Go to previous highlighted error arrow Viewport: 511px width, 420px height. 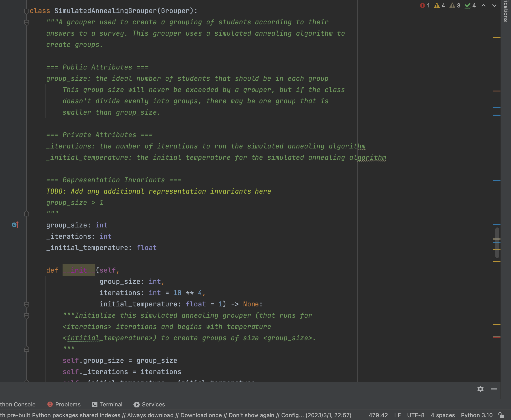pyautogui.click(x=483, y=5)
